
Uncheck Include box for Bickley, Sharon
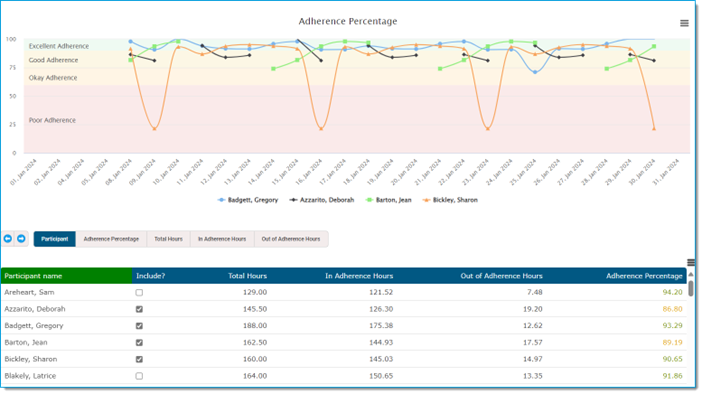[x=139, y=359]
